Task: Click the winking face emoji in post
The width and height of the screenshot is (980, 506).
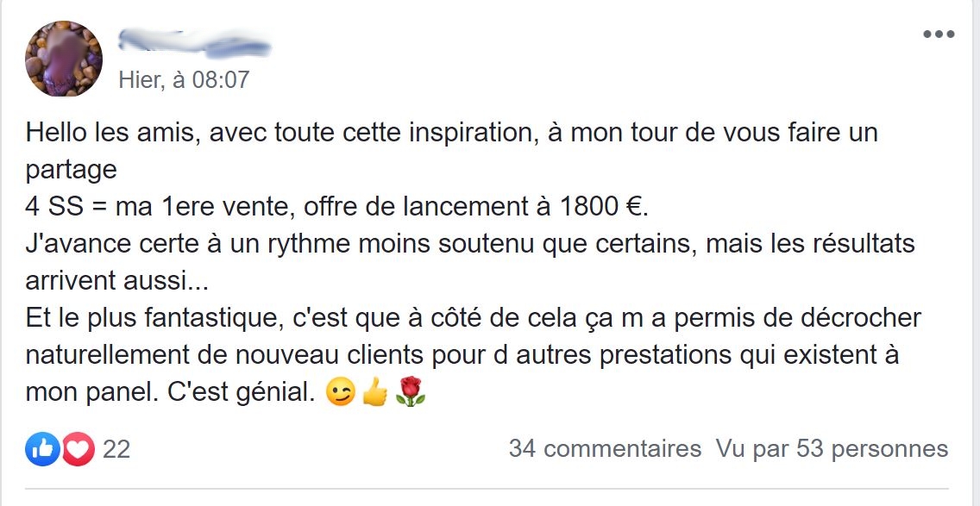Action: click(342, 393)
